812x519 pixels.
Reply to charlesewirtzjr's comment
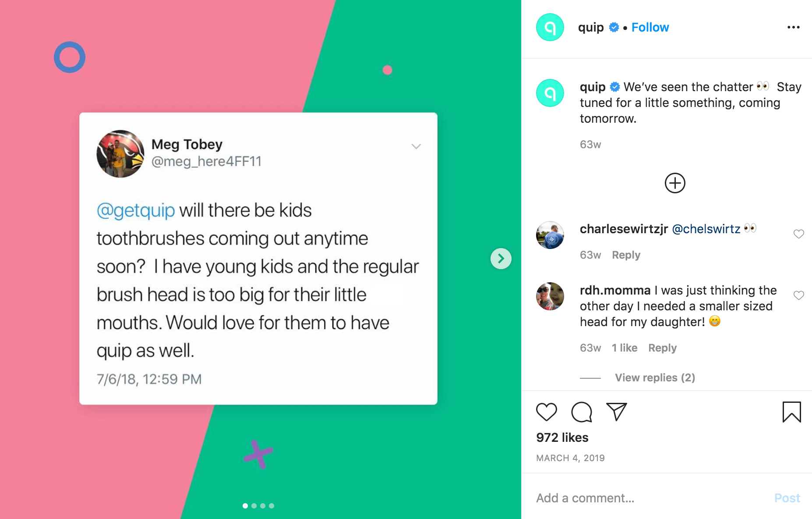pyautogui.click(x=626, y=255)
